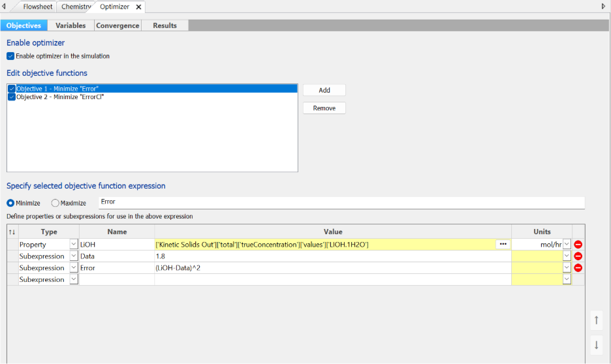
Task: Open Type dropdown for Data row
Action: [74, 256]
